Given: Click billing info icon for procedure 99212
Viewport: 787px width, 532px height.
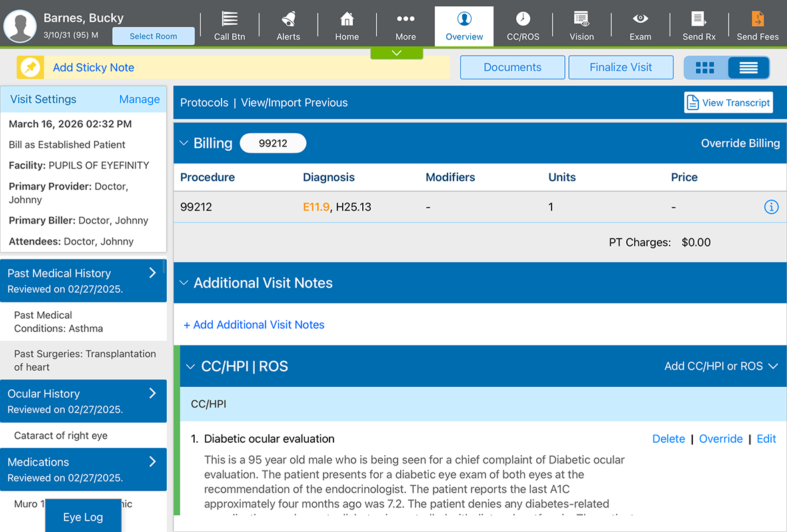Looking at the screenshot, I should point(771,207).
